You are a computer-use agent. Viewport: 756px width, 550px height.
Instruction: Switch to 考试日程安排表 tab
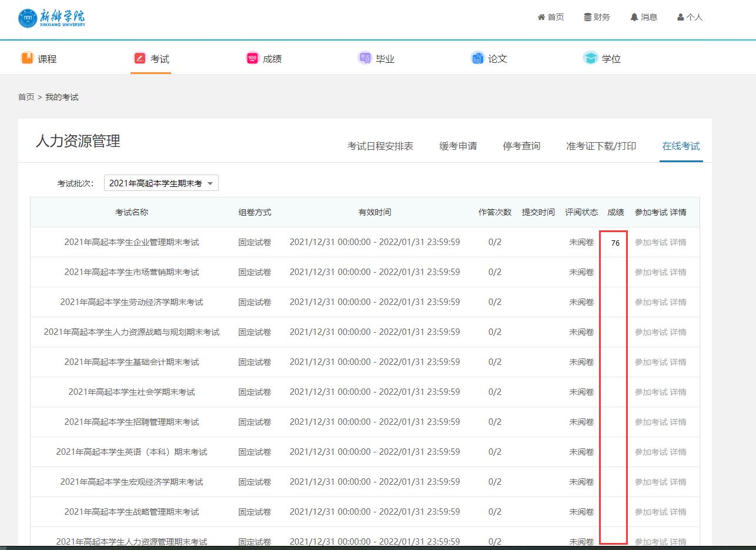coord(380,146)
